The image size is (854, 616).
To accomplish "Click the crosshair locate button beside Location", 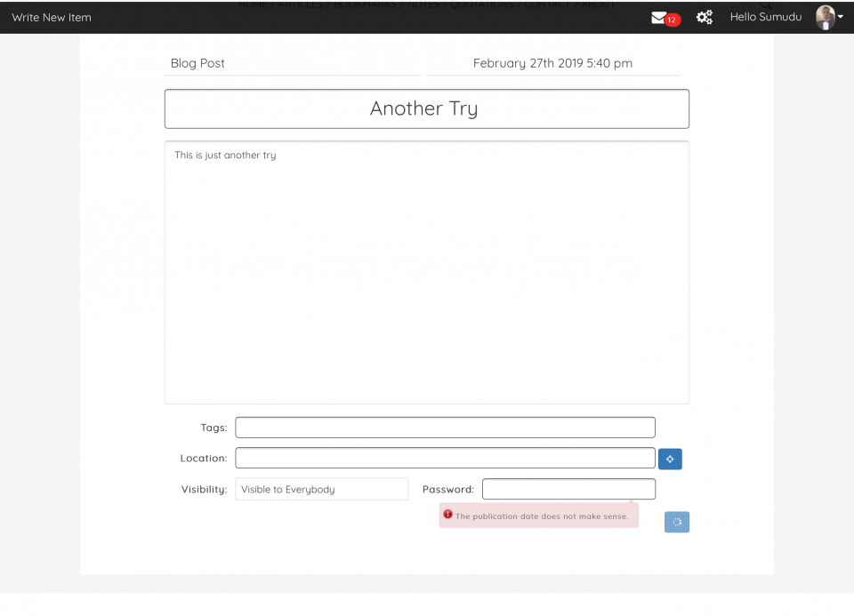I will pos(670,459).
